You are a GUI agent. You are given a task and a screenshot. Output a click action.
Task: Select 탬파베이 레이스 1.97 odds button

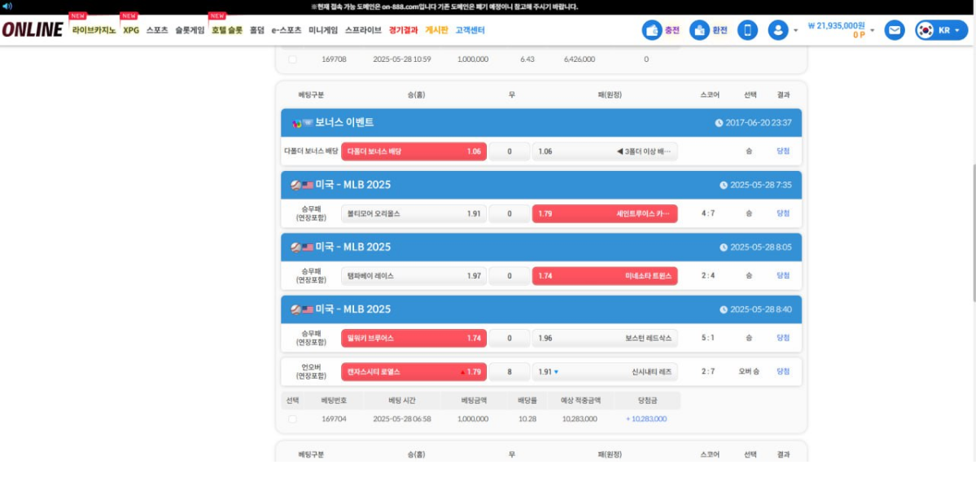coord(413,276)
